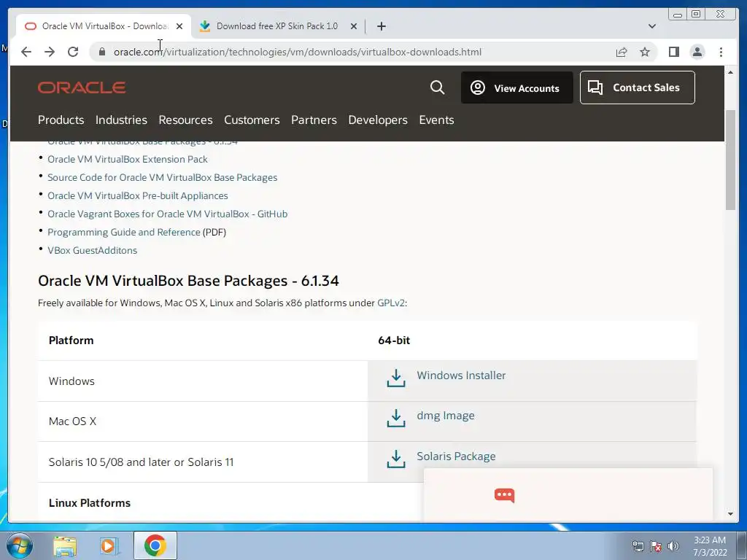Open Oracle VM VirtualBox Extension Pack link
The image size is (747, 560).
[x=128, y=159]
